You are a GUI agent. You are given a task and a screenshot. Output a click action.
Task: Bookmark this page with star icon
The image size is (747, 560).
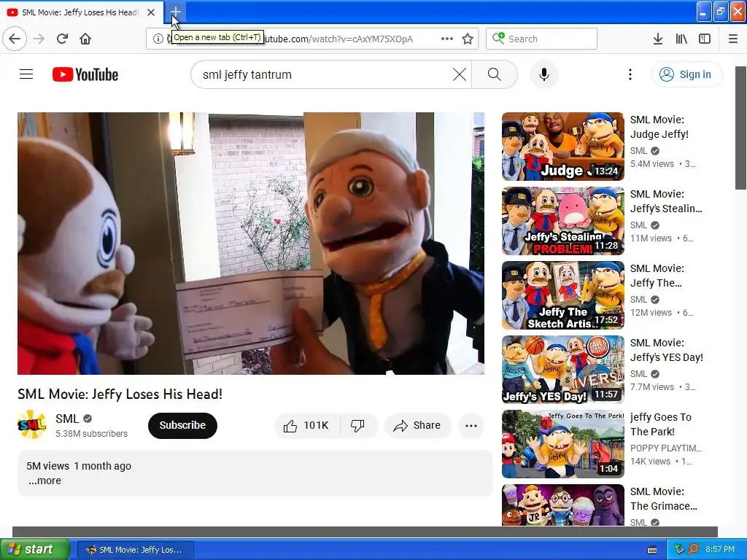(468, 39)
